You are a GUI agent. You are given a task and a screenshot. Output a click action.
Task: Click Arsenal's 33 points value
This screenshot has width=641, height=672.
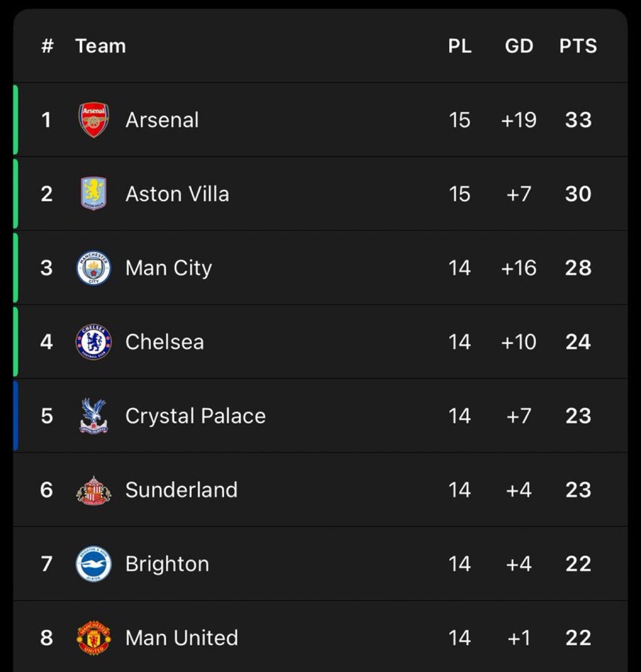coord(578,120)
